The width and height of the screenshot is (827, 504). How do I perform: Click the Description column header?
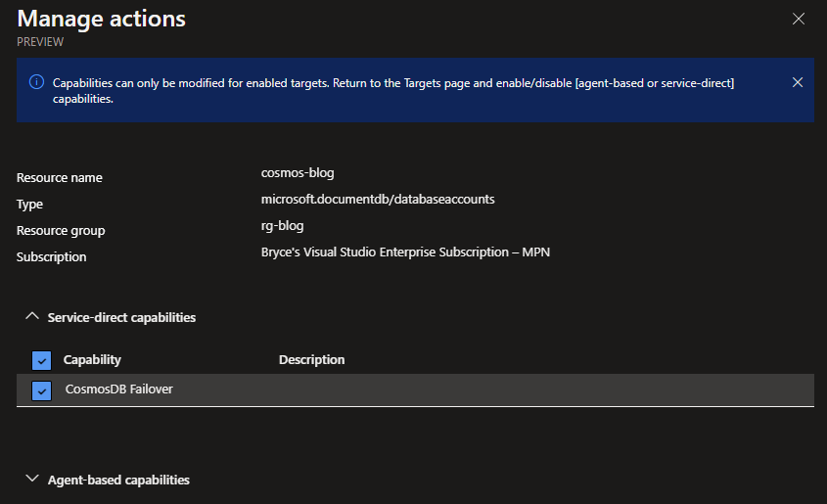point(311,359)
